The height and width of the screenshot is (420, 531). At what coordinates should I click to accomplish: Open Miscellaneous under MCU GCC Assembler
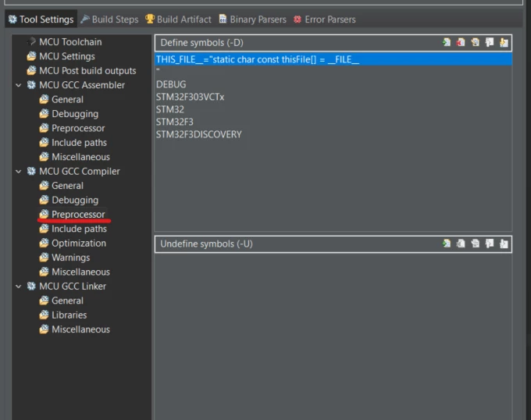(80, 157)
